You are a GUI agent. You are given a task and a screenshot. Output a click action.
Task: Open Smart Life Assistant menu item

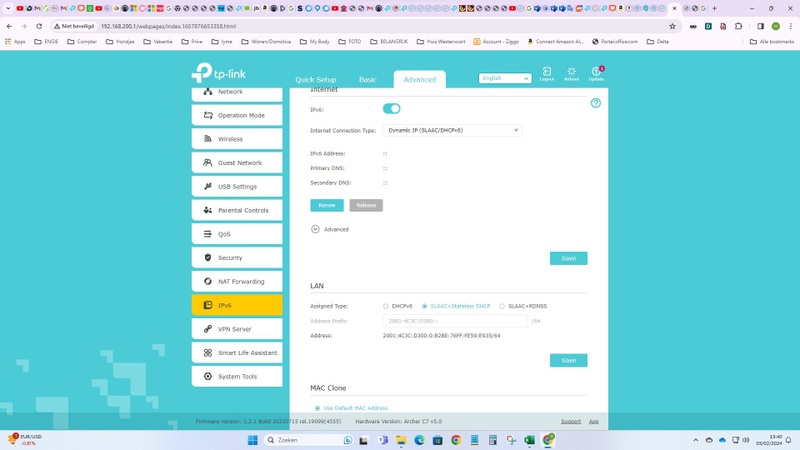(237, 353)
